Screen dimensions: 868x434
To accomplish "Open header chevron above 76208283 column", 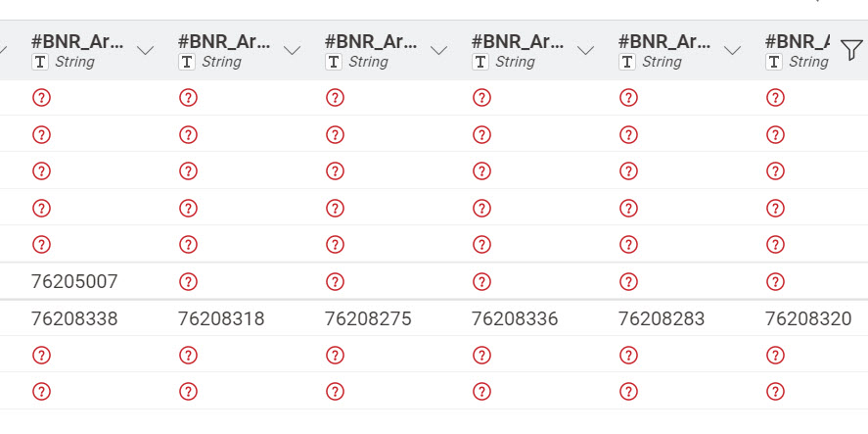I will [x=733, y=51].
